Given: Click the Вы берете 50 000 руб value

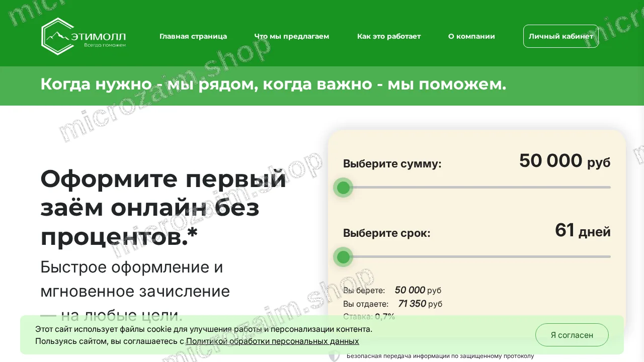Looking at the screenshot, I should click(418, 290).
